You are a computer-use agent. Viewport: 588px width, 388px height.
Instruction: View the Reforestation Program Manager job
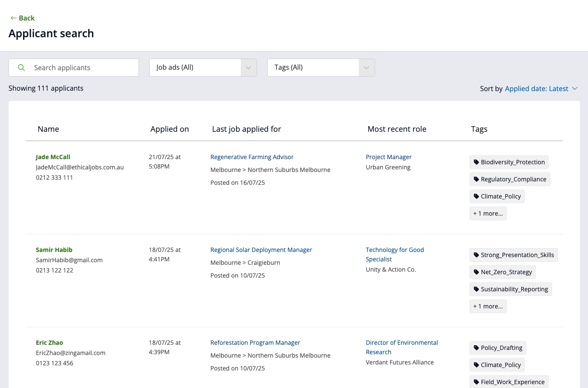pyautogui.click(x=255, y=343)
